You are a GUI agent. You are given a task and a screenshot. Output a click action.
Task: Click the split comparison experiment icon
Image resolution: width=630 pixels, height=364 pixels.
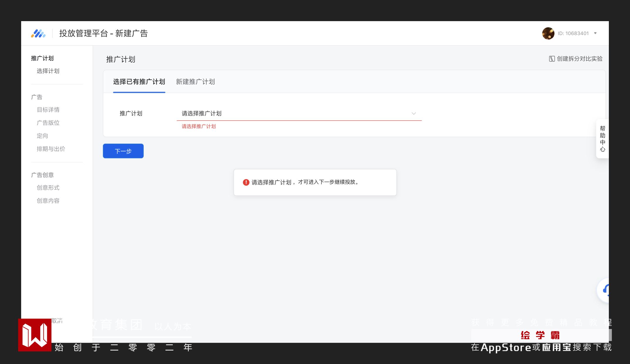coord(552,59)
